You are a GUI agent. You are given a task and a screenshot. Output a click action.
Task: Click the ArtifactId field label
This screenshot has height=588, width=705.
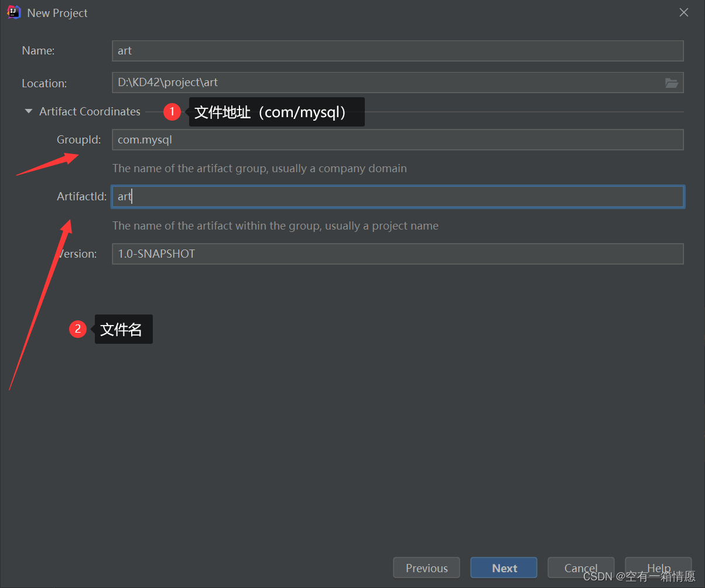coord(81,196)
